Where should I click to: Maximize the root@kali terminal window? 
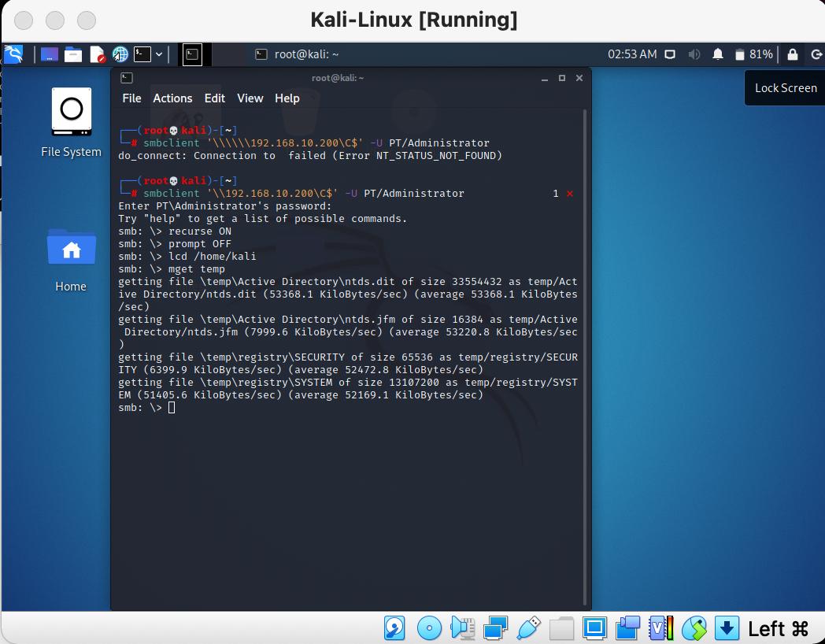pos(562,78)
